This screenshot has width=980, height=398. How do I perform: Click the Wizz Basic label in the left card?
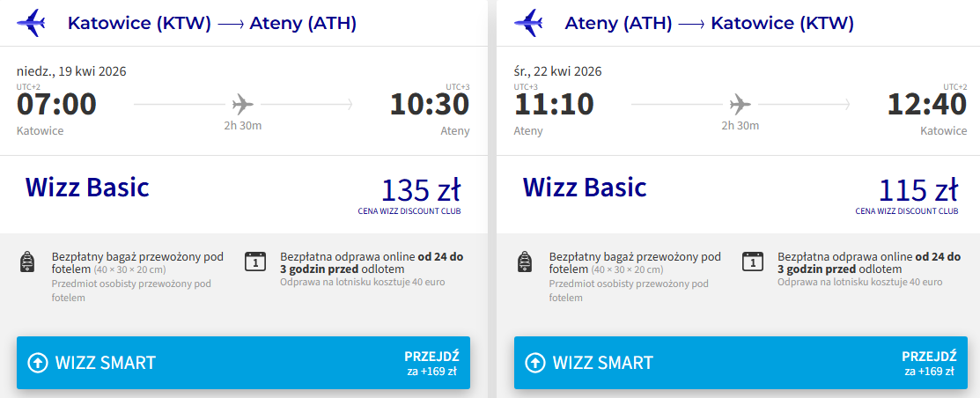pyautogui.click(x=87, y=188)
